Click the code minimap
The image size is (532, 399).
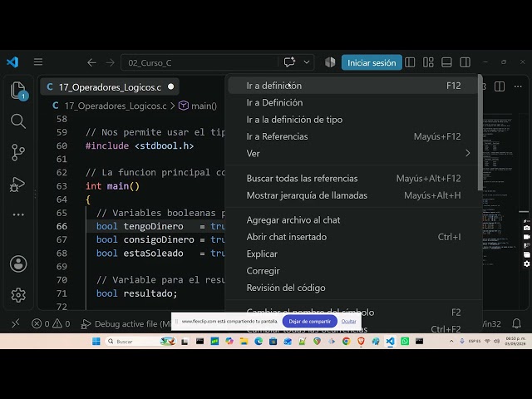(x=502, y=194)
